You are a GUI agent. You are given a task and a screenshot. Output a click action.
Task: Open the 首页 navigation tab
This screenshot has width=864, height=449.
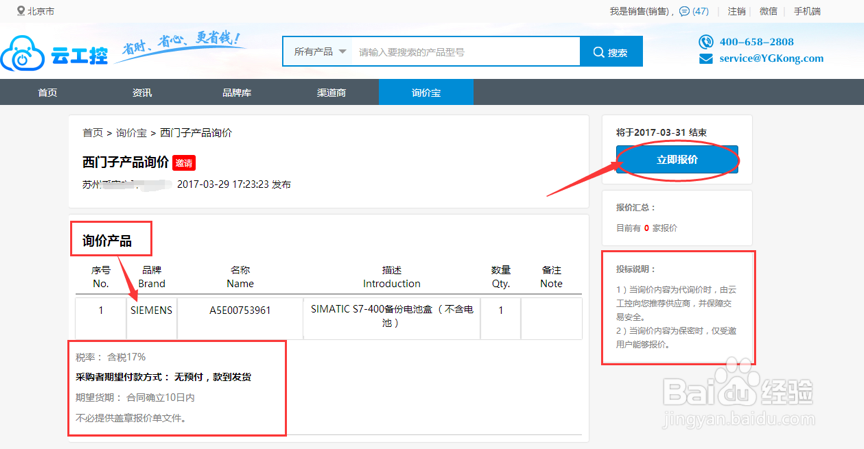point(47,92)
